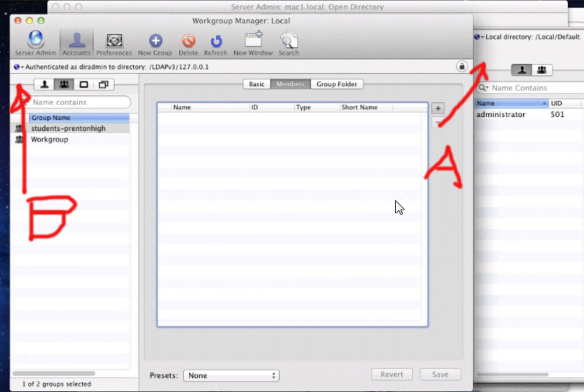584x392 pixels.
Task: Sort drawer list by Name column
Action: coord(512,103)
